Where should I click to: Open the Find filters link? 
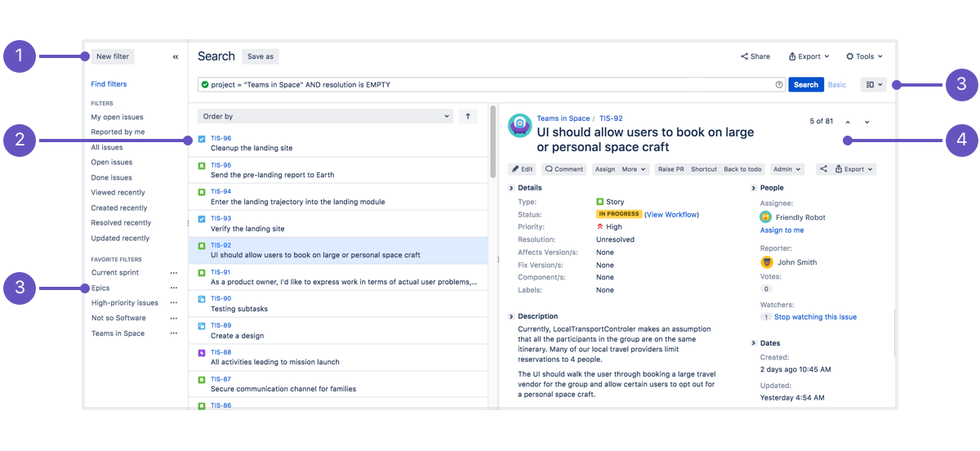[x=109, y=84]
